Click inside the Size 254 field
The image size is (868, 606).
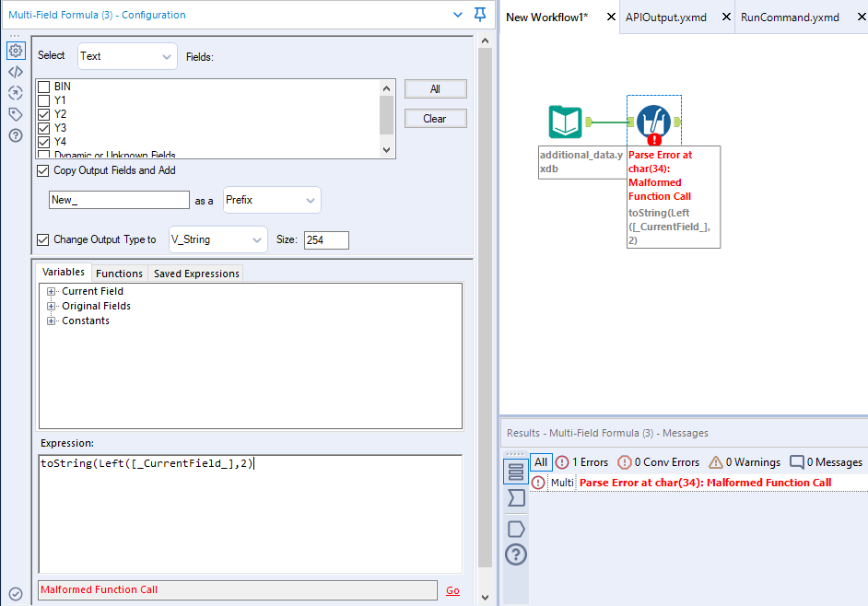[327, 239]
